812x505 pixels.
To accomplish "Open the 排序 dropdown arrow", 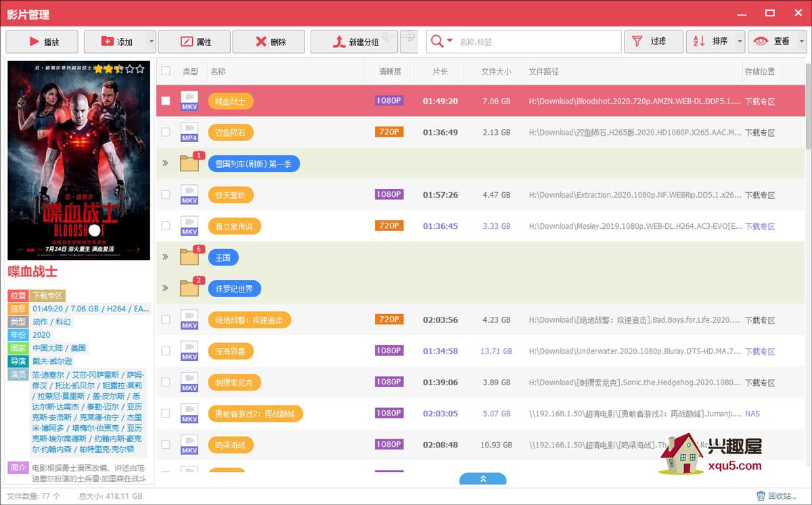I will 740,41.
